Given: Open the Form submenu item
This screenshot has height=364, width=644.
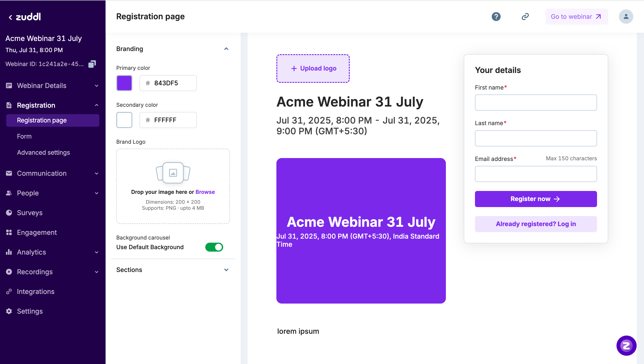Looking at the screenshot, I should 24,136.
